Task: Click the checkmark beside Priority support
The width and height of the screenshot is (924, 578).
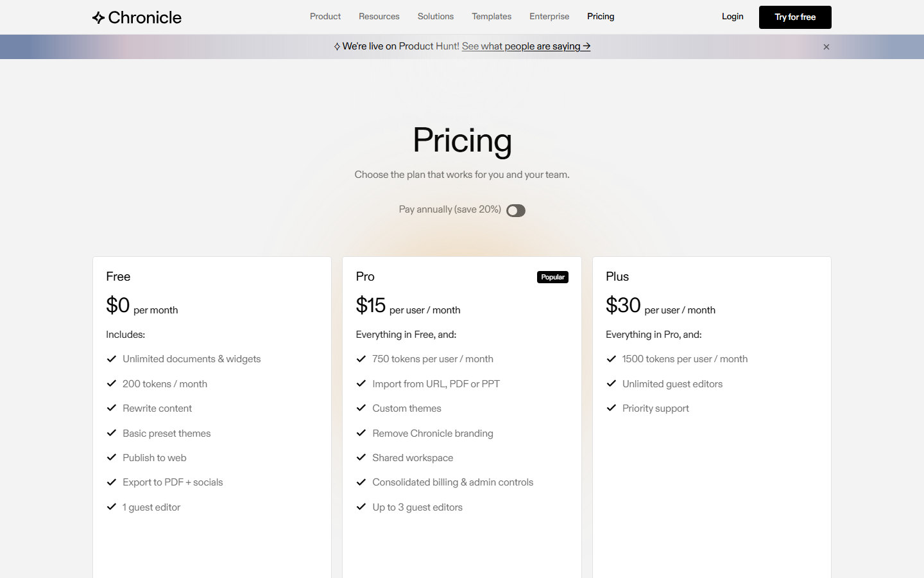Action: 612,408
